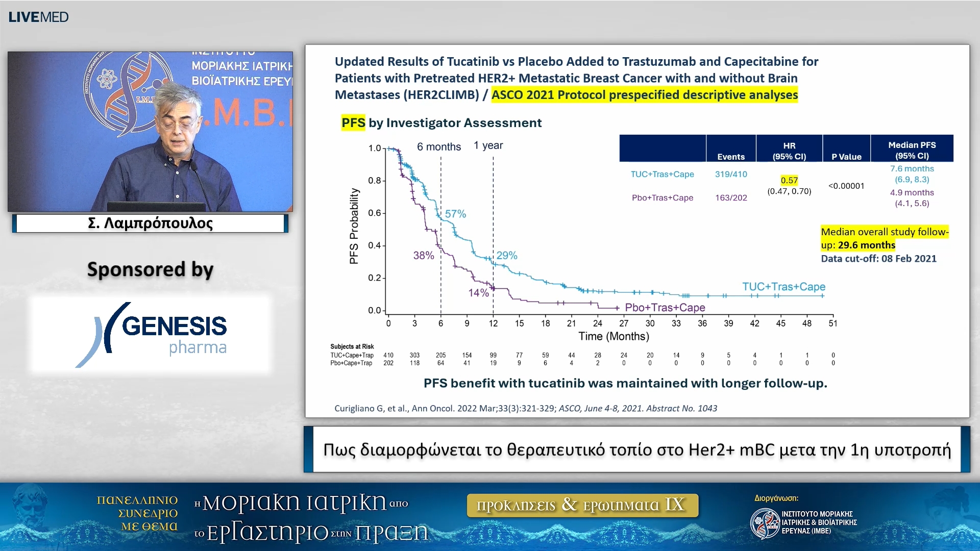Click the Median PFS table header
This screenshot has width=980, height=551.
(912, 150)
